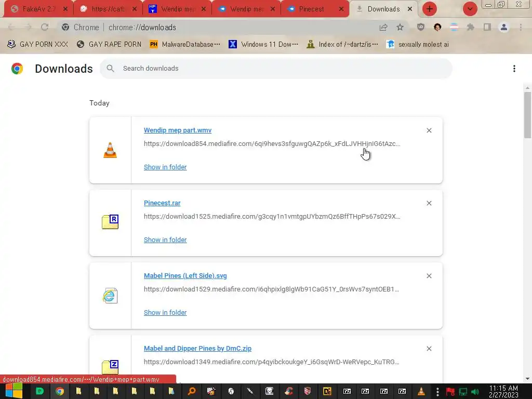532x399 pixels.
Task: Open the green chat app on taskbar
Action: 39,391
